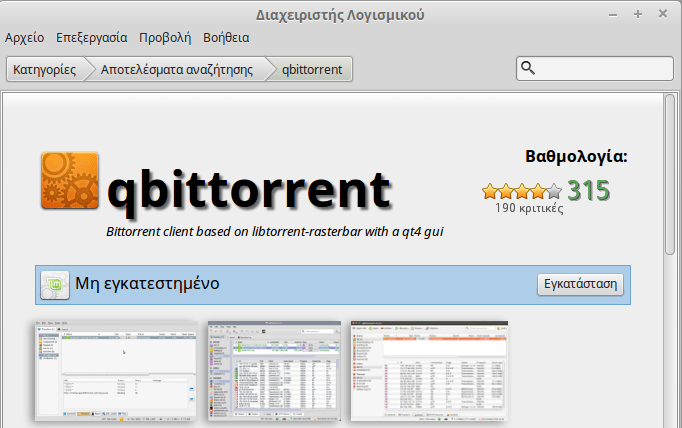This screenshot has width=682, height=428.
Task: Click the orange gears qbittorrent icon
Action: [70, 181]
